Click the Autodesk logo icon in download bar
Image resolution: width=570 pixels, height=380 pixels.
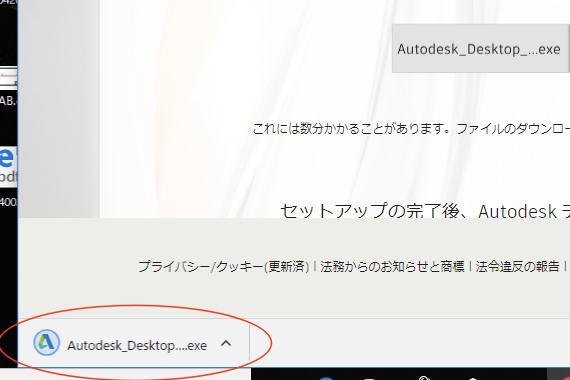[x=47, y=343]
